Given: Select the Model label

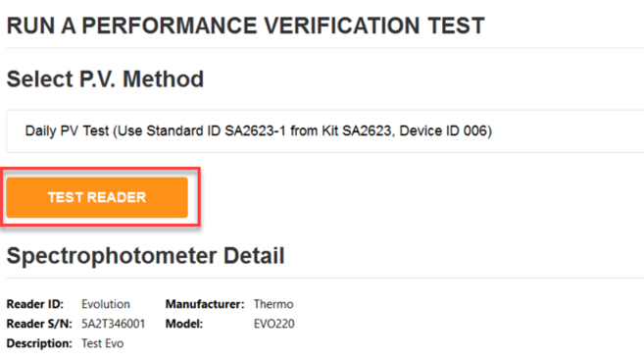Looking at the screenshot, I should point(184,324).
